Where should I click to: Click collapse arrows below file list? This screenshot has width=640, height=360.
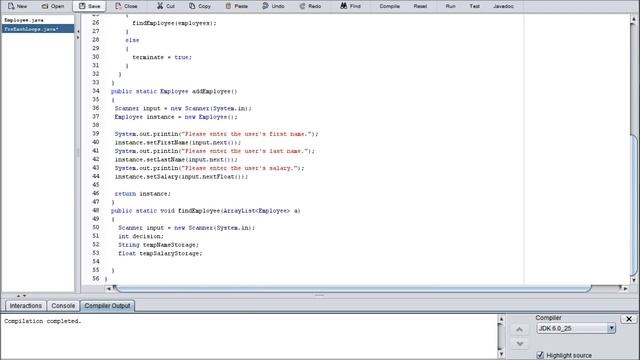coord(21,296)
